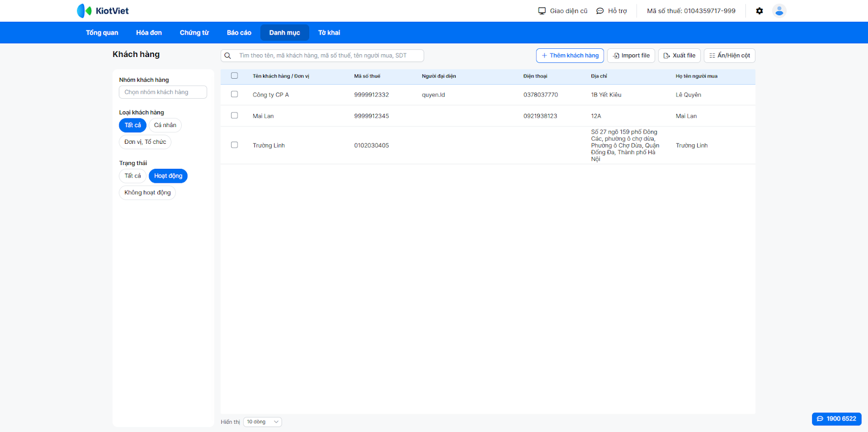Open the settings gear icon

tap(759, 11)
